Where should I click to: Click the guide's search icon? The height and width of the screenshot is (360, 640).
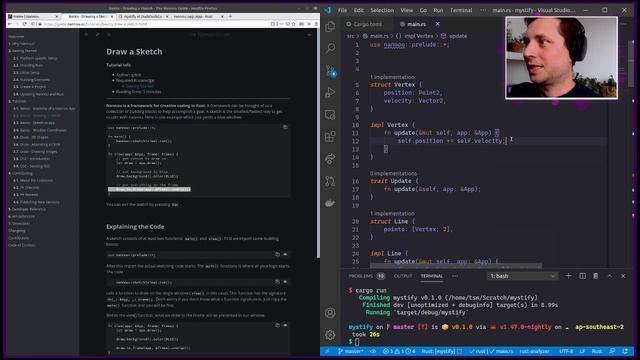(x=109, y=35)
